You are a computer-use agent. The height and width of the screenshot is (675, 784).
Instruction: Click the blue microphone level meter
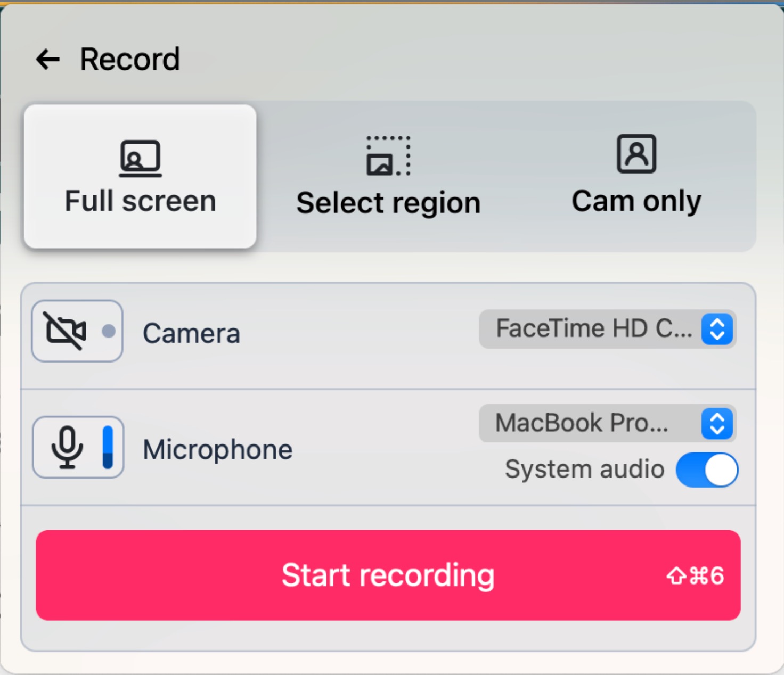tap(108, 447)
